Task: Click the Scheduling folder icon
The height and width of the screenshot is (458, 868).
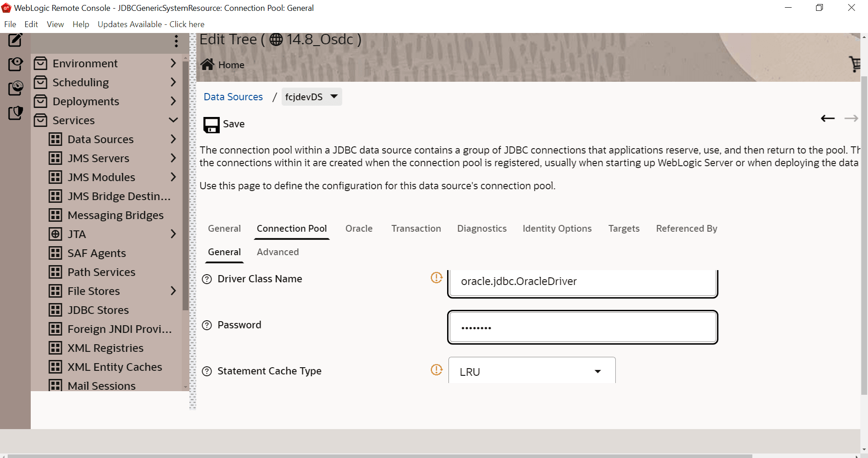Action: 41,82
